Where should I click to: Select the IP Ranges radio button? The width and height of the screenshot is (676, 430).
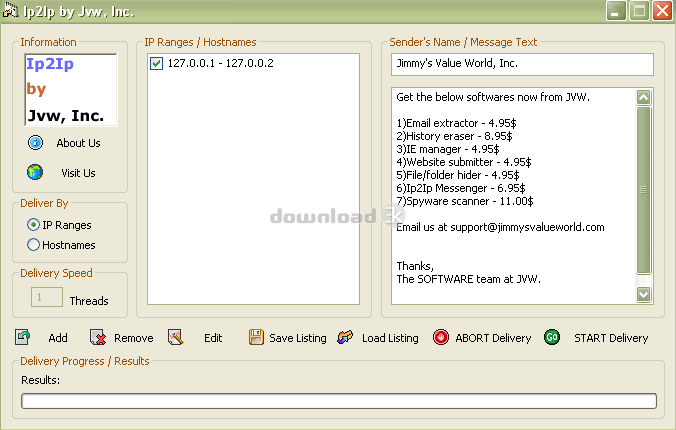coord(33,225)
